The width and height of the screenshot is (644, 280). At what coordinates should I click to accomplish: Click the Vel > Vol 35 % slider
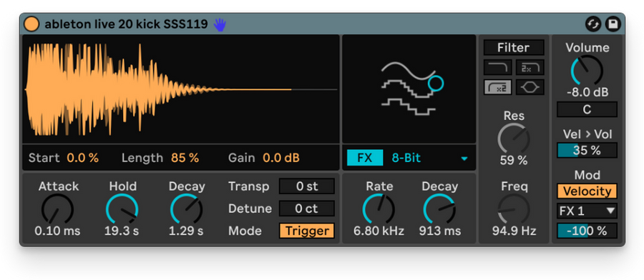coord(587,151)
